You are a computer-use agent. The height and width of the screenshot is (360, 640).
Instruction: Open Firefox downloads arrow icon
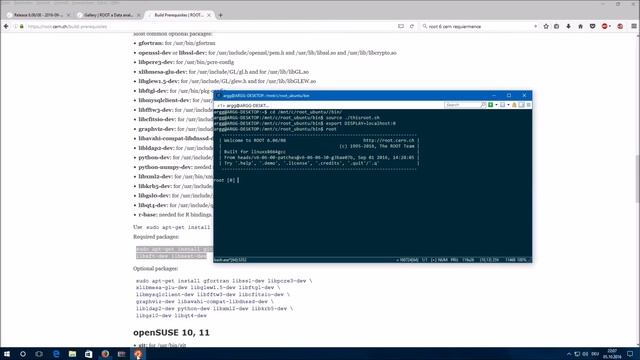pos(568,26)
